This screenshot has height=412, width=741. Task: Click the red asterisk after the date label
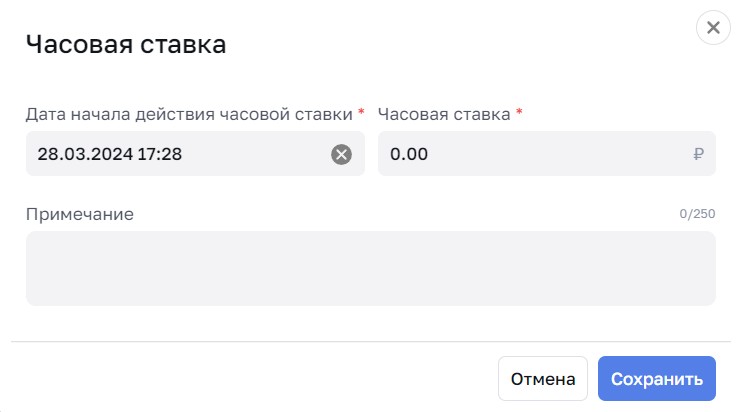coord(361,114)
